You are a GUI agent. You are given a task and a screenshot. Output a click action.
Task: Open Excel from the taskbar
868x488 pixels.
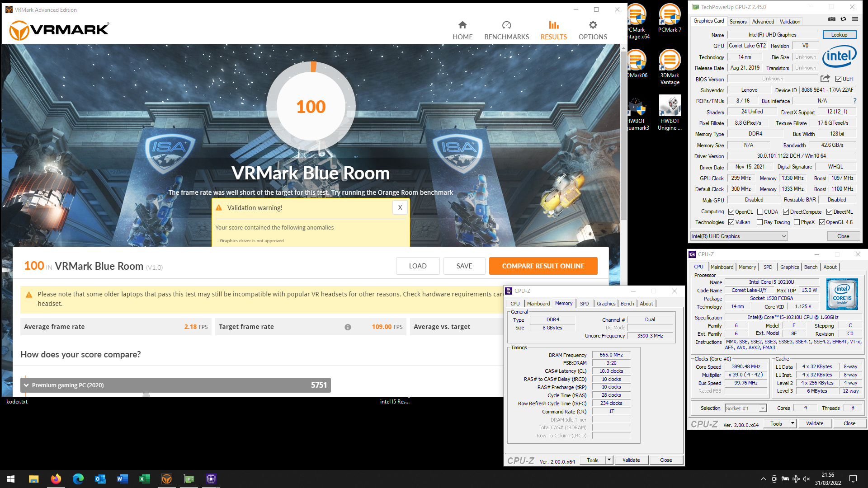[144, 479]
